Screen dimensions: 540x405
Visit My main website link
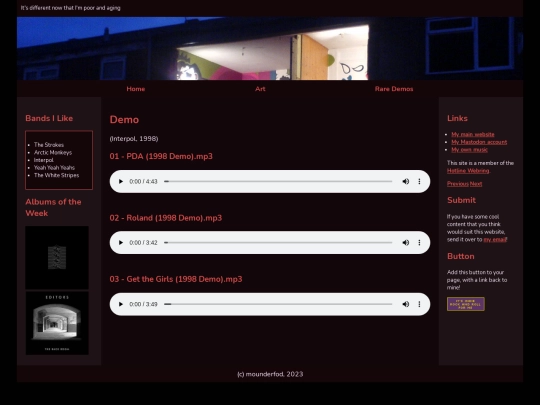pos(473,134)
